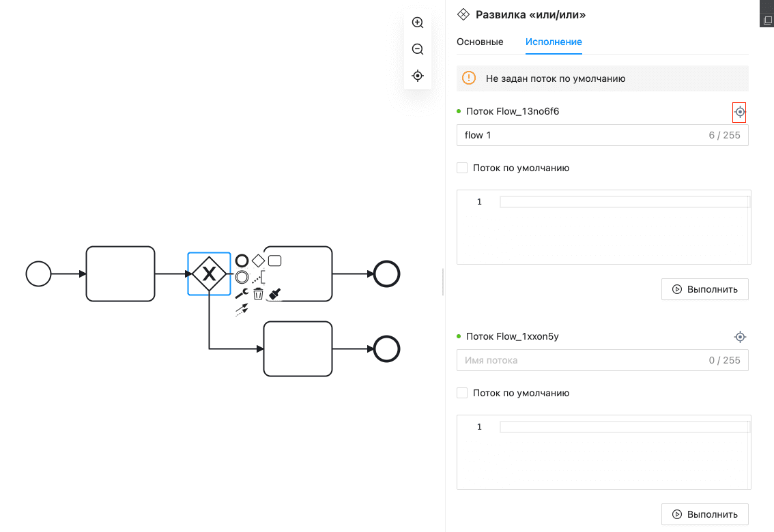Click the zoom out magnifier icon
Image resolution: width=774 pixels, height=532 pixels.
[418, 49]
